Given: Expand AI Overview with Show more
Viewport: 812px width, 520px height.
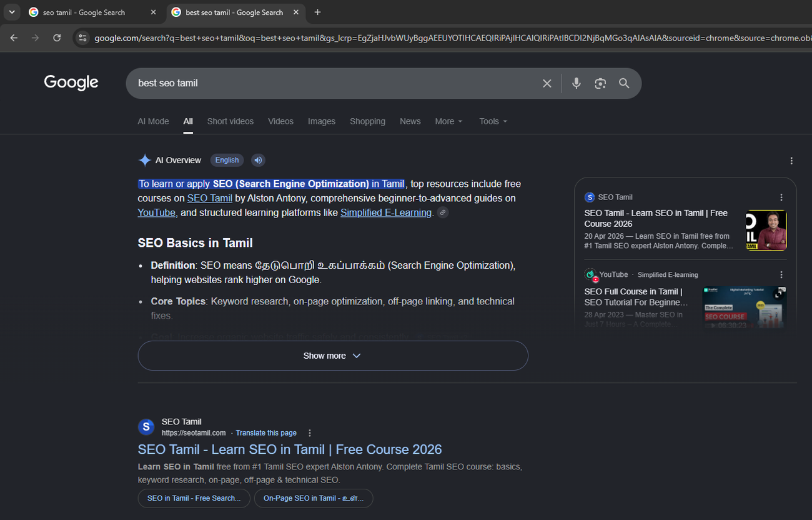Looking at the screenshot, I should [333, 356].
